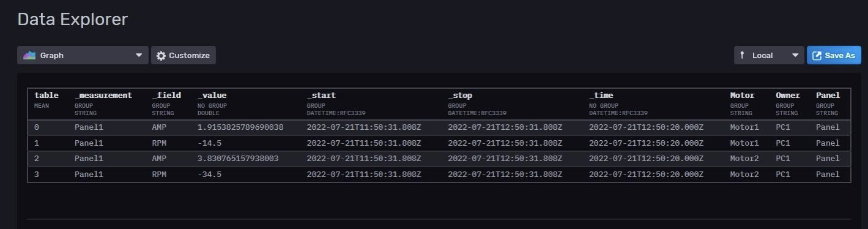Click the Save As export icon
The width and height of the screenshot is (868, 229).
click(817, 56)
